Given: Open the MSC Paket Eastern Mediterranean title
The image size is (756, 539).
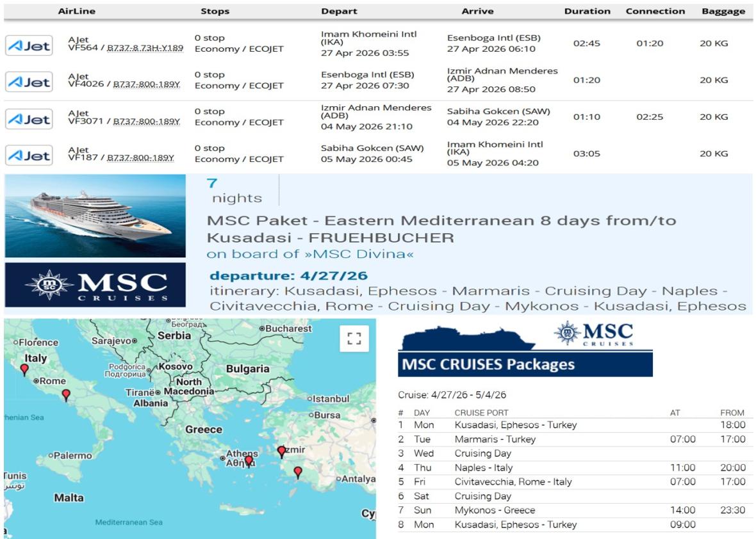Looking at the screenshot, I should click(441, 229).
